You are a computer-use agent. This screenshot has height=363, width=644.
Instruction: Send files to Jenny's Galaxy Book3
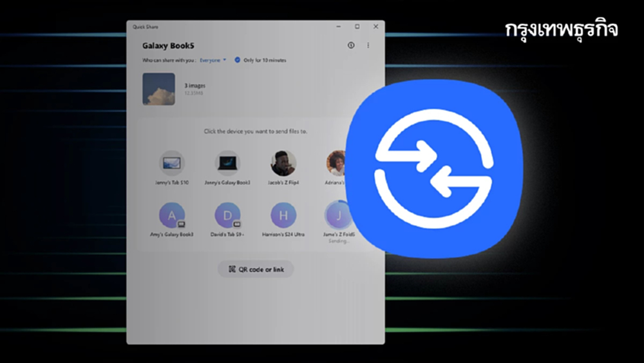(227, 163)
